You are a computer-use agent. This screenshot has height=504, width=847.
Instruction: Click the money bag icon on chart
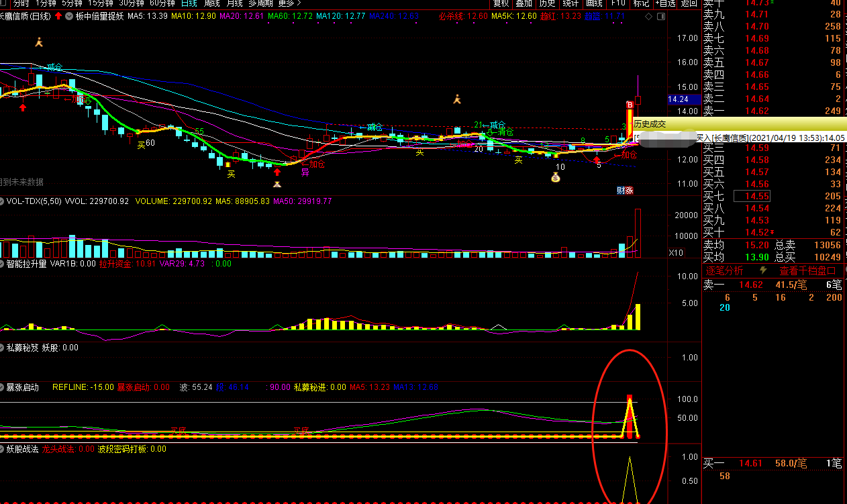tap(556, 177)
